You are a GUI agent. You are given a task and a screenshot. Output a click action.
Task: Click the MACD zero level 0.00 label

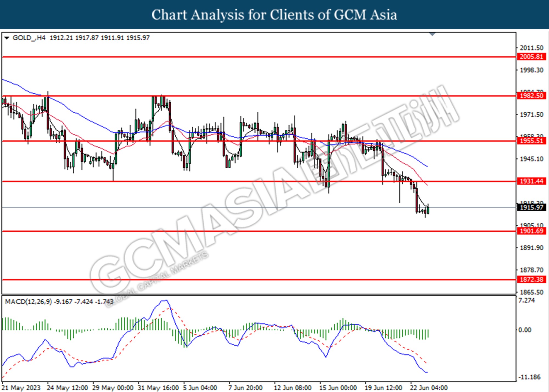[525, 330]
